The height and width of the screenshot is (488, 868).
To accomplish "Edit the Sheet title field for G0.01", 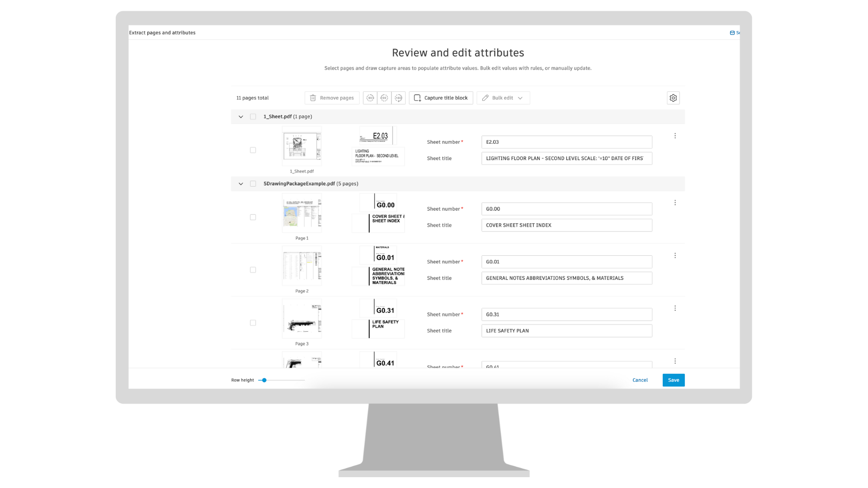I will pyautogui.click(x=566, y=278).
